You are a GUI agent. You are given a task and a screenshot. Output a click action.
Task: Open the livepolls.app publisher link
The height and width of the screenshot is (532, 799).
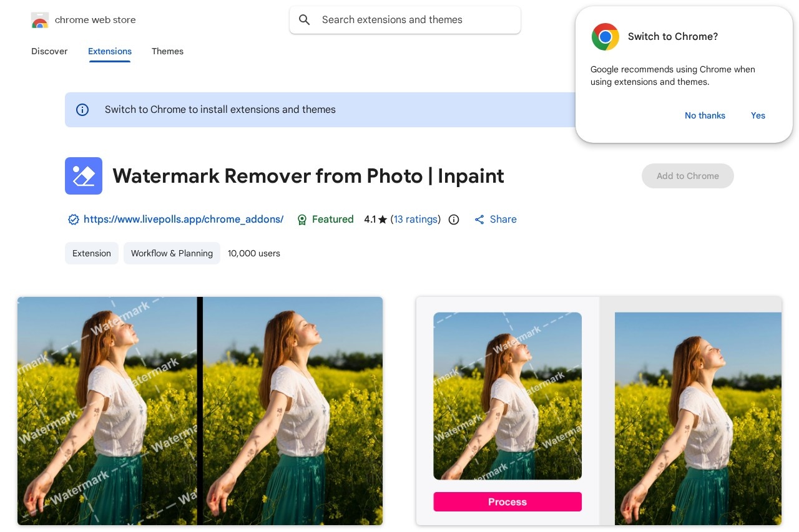point(184,220)
